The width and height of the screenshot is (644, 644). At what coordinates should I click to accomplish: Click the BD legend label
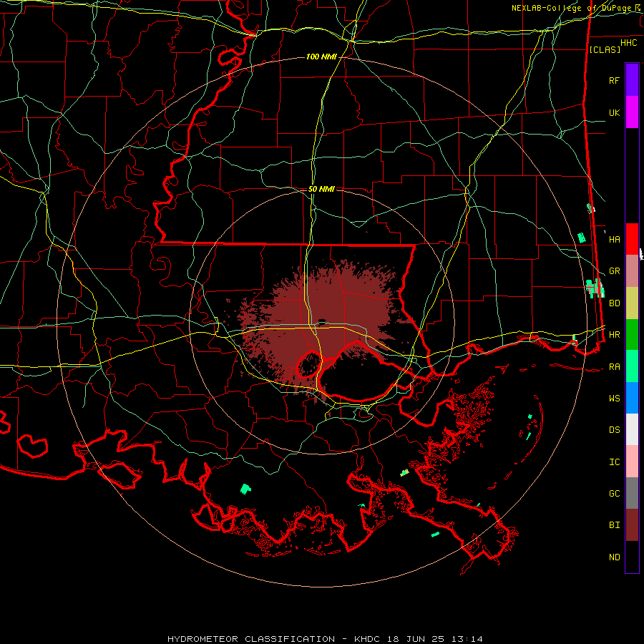(x=614, y=303)
